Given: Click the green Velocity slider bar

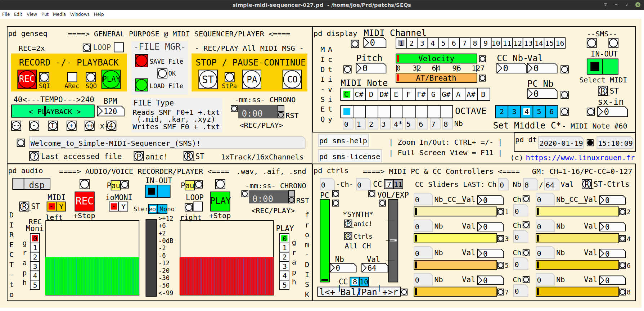Looking at the screenshot, I should coord(436,59).
